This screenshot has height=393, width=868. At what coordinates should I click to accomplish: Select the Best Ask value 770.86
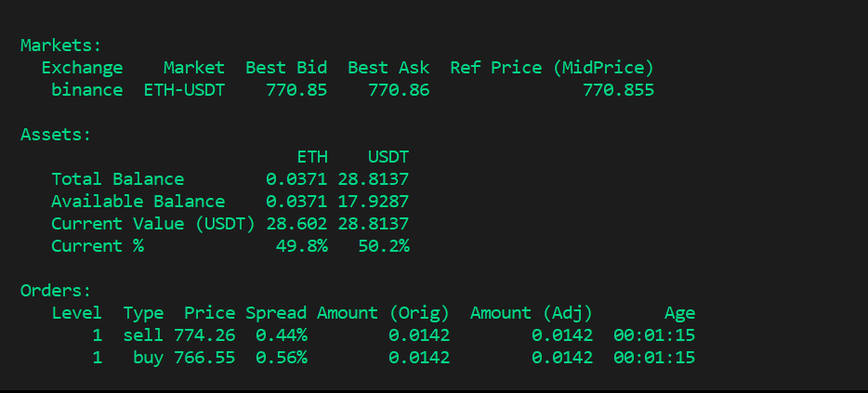click(x=399, y=90)
